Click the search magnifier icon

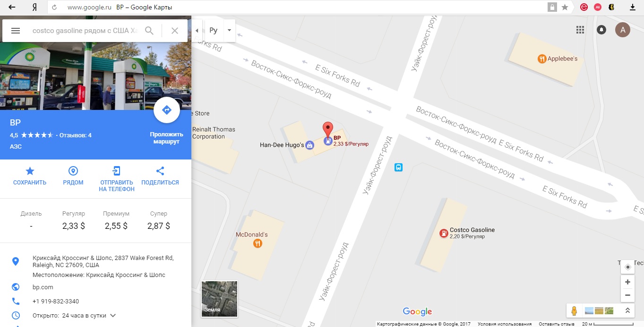149,31
